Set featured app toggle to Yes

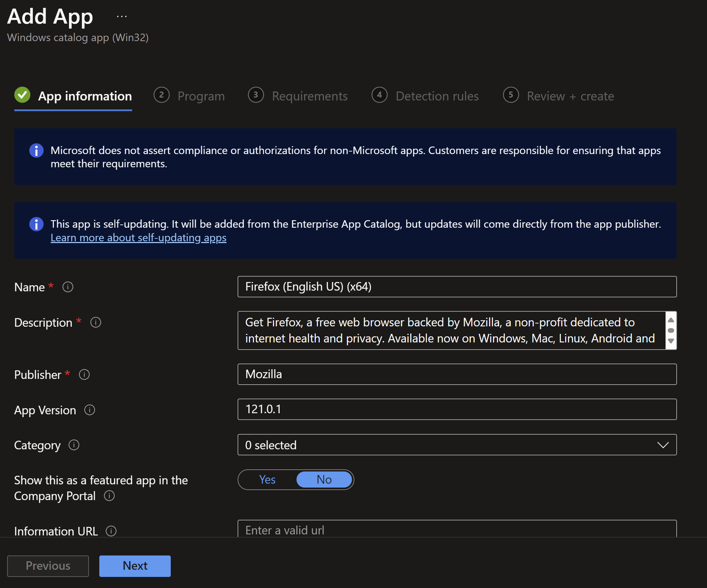point(267,480)
